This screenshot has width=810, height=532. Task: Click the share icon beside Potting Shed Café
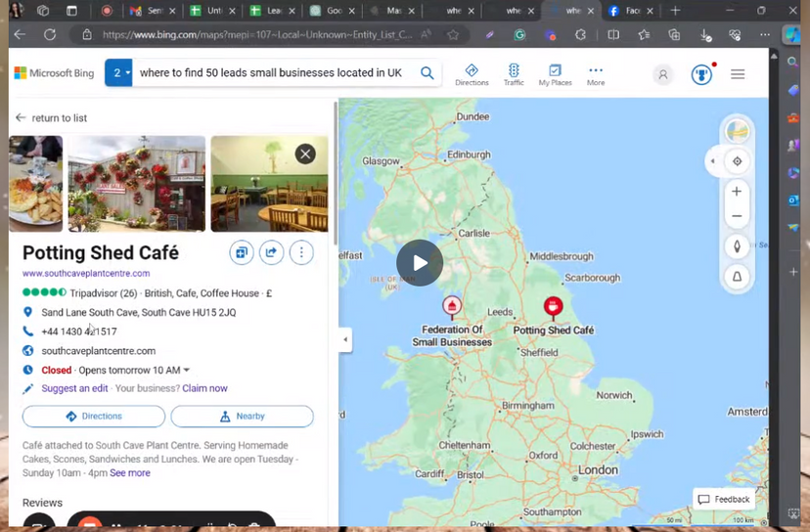click(x=271, y=252)
